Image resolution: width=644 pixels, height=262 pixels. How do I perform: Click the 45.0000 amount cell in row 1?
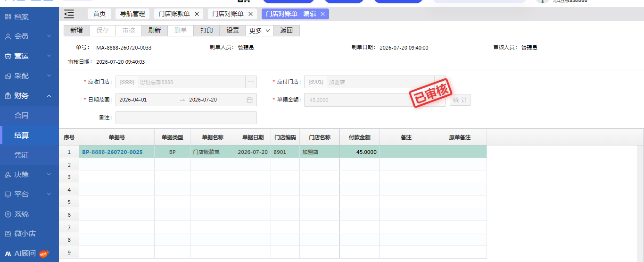pos(359,152)
